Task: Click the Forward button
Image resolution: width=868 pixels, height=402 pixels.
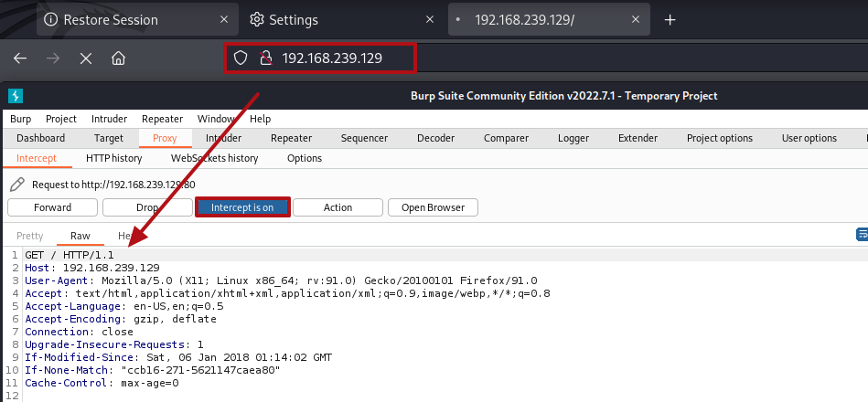Action: point(52,207)
